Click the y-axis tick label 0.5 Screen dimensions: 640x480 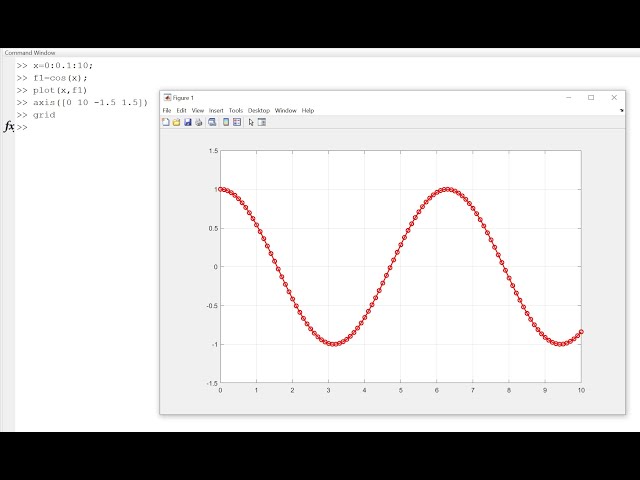pyautogui.click(x=213, y=228)
